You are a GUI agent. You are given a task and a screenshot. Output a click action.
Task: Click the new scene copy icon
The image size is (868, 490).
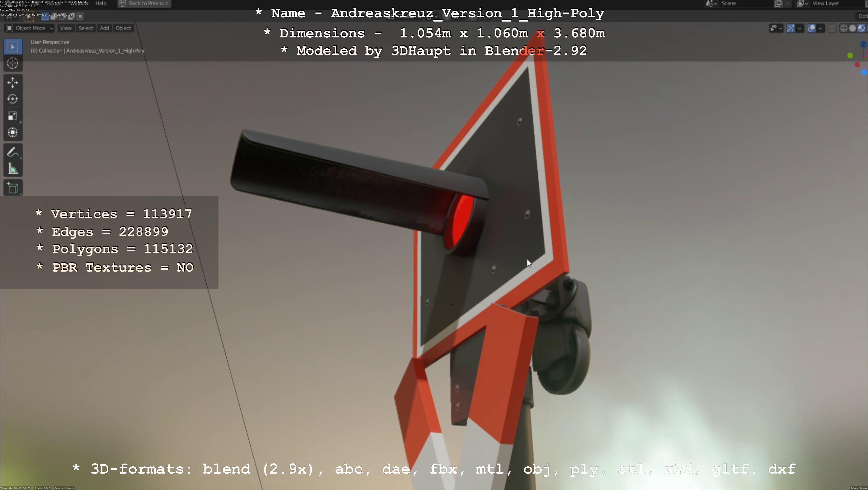click(778, 3)
